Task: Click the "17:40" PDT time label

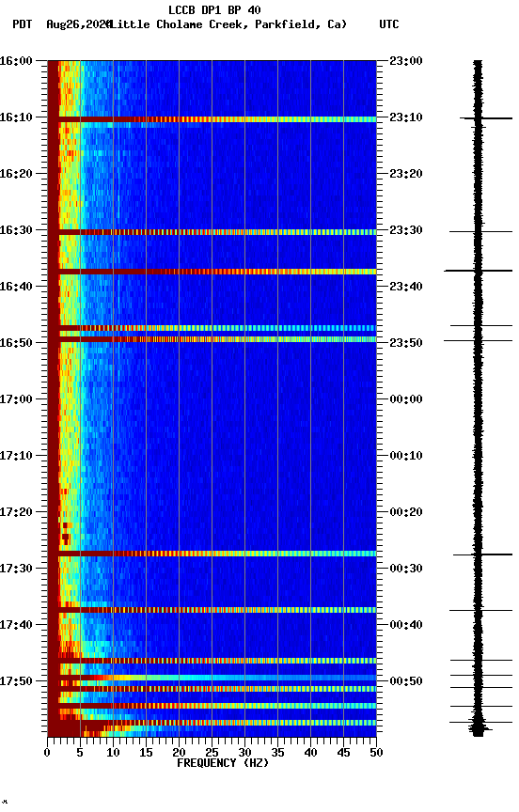Action: pyautogui.click(x=16, y=625)
